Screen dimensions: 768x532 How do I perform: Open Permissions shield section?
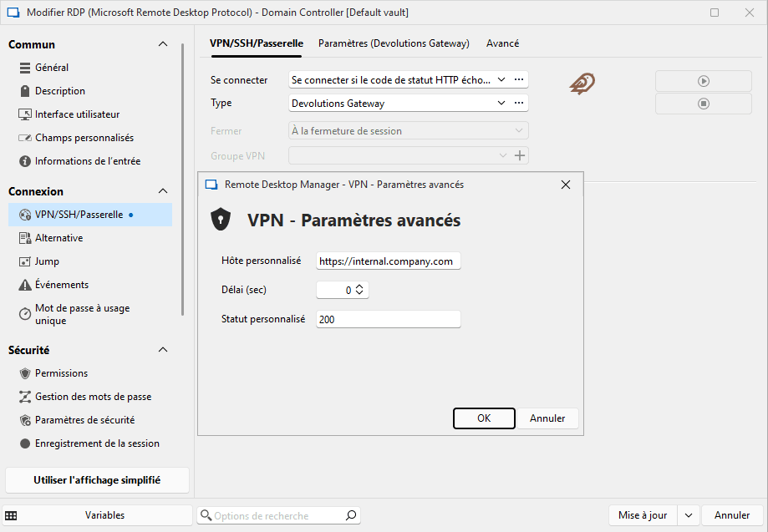[61, 373]
